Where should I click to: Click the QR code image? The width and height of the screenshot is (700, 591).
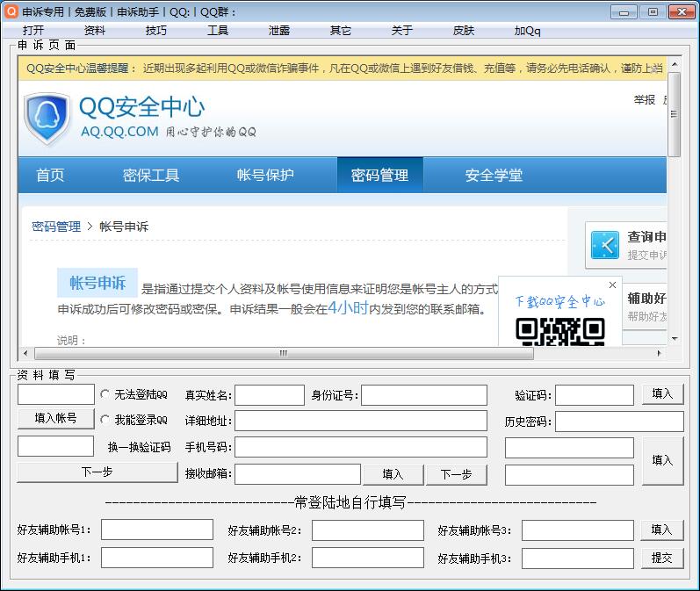pos(560,332)
